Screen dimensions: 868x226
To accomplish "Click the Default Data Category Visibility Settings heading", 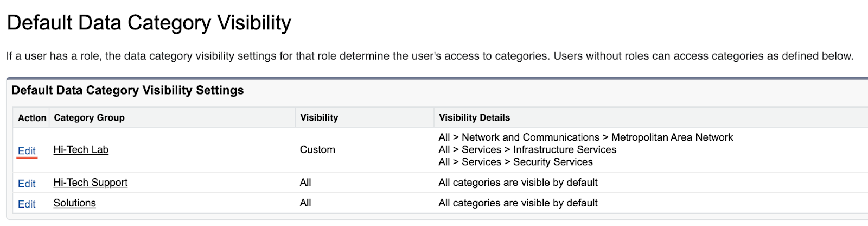I will pyautogui.click(x=127, y=90).
